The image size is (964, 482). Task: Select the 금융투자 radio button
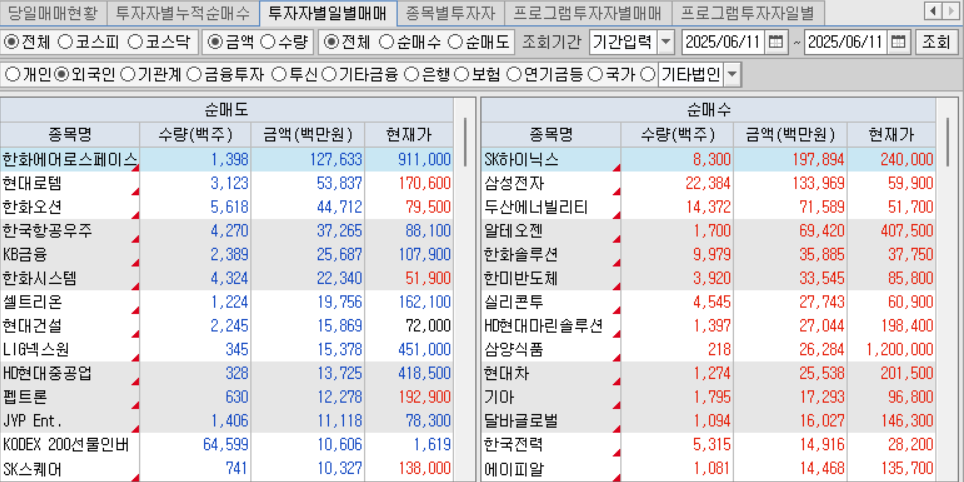pyautogui.click(x=194, y=75)
